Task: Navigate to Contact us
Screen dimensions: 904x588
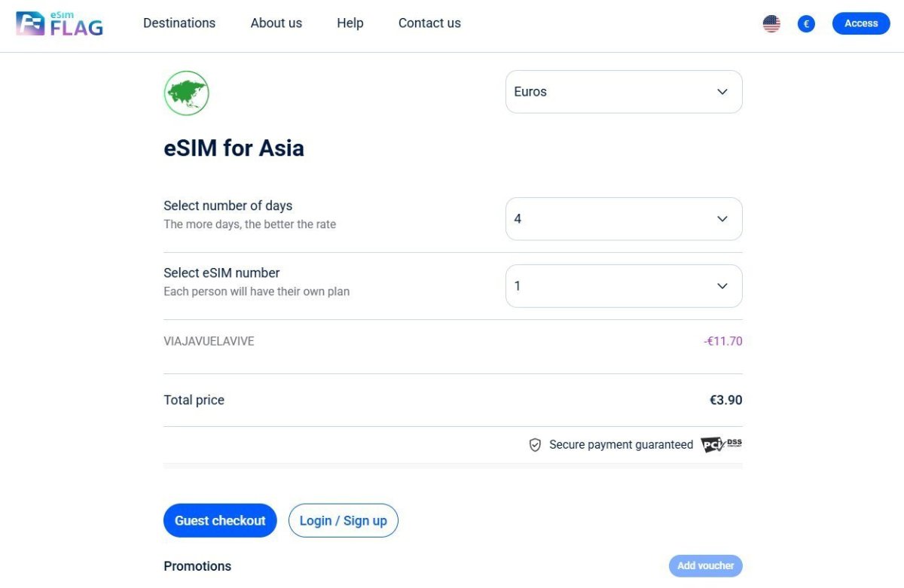Action: [429, 23]
